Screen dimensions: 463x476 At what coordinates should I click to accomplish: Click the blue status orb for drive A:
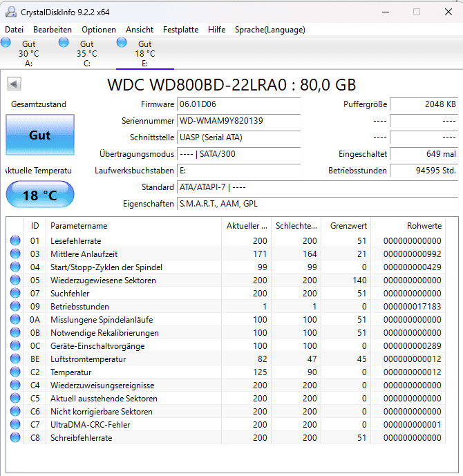[x=6, y=42]
